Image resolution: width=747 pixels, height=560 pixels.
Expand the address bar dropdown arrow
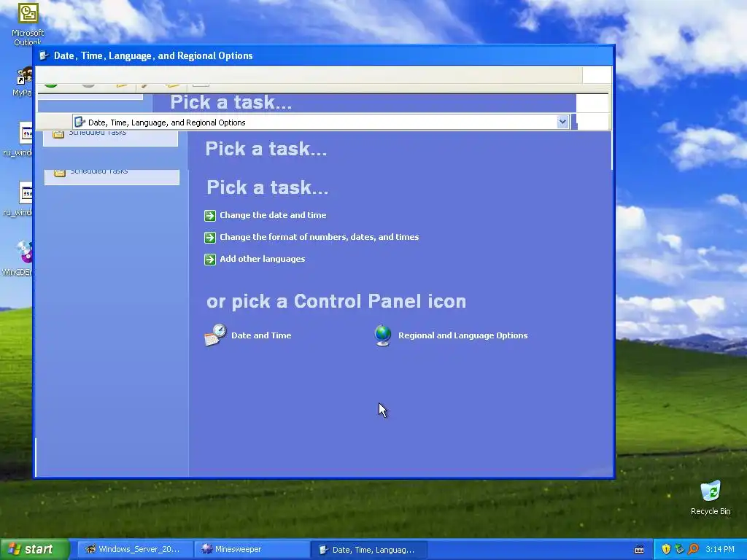[562, 122]
